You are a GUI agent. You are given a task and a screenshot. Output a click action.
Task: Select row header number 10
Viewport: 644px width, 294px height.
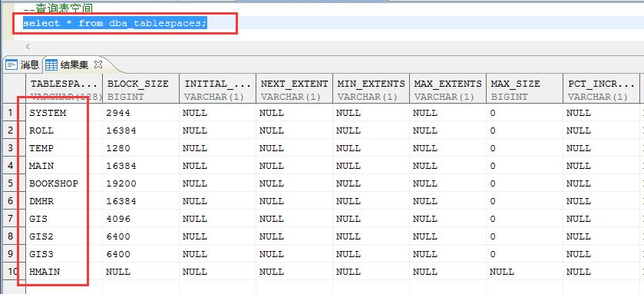point(14,272)
